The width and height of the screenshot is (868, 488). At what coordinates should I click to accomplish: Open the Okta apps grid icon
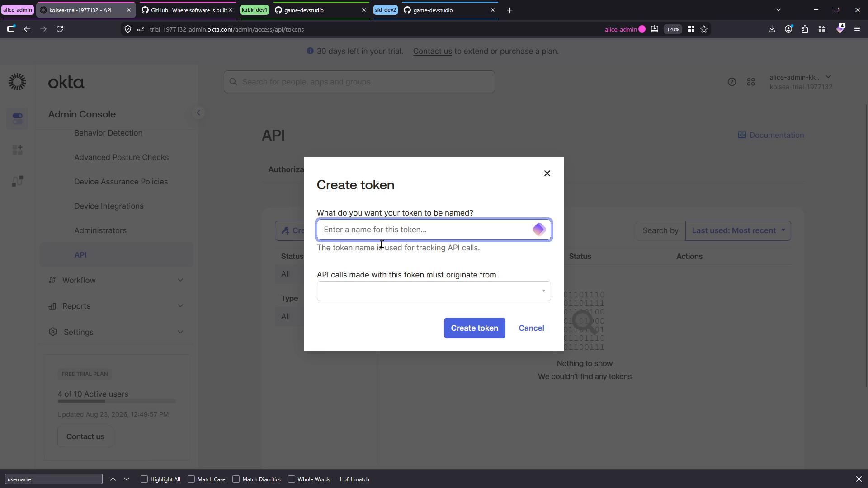pyautogui.click(x=751, y=82)
